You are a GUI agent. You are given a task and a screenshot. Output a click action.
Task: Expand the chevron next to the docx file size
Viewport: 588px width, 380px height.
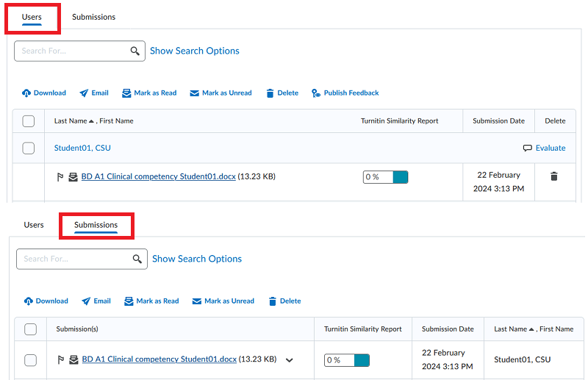pyautogui.click(x=289, y=360)
